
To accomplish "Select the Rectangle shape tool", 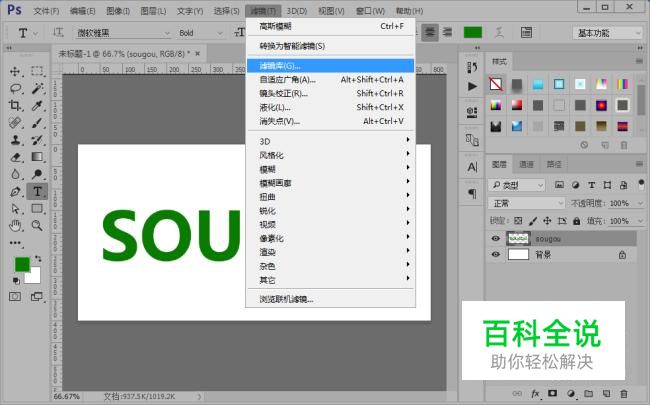I will point(37,208).
